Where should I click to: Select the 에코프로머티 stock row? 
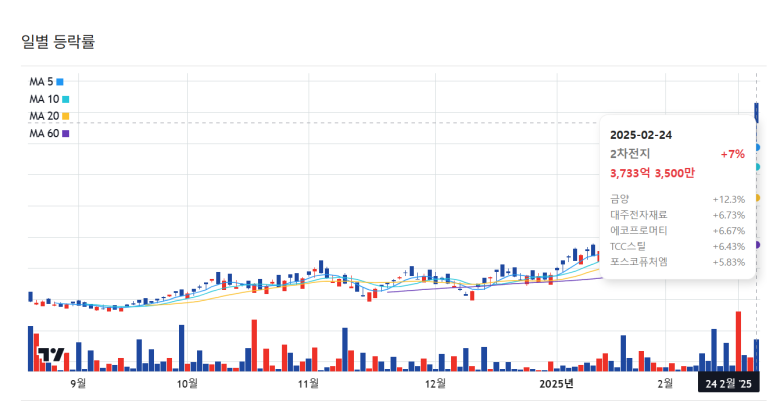point(677,231)
